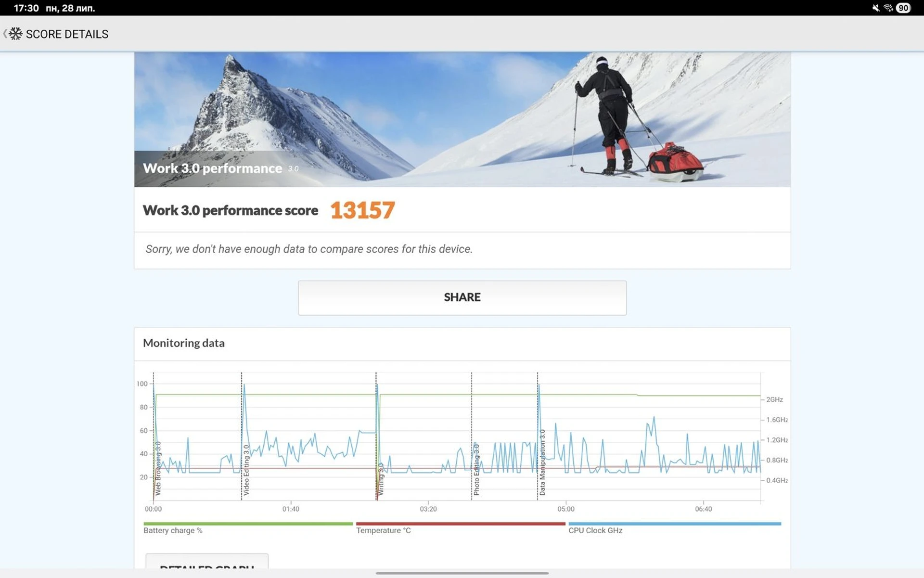Tap the date пн, 28 лип. in status bar

pos(70,8)
